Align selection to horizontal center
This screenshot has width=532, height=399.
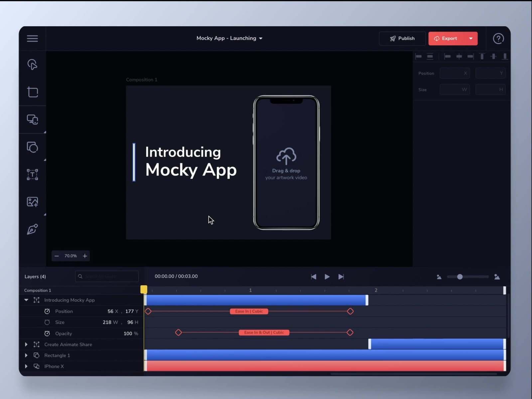(459, 56)
